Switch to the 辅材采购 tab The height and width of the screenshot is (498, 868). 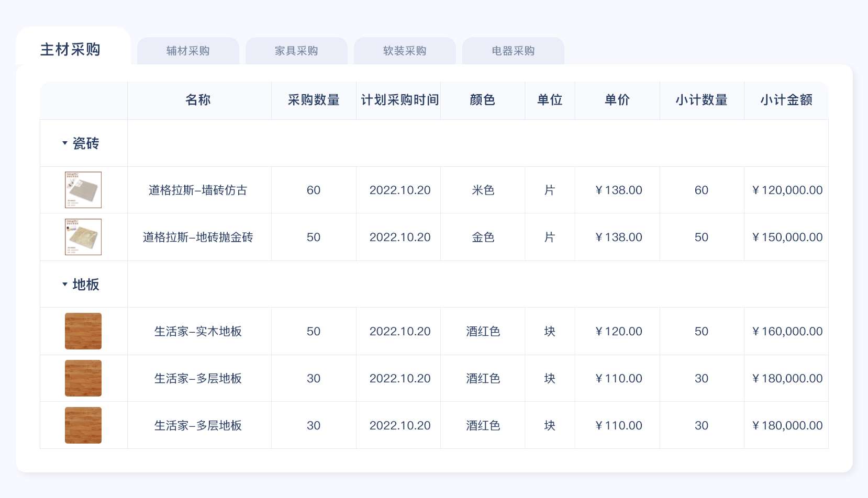tap(188, 51)
